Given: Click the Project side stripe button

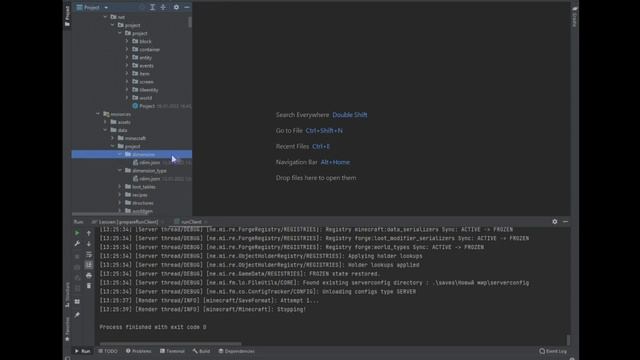Looking at the screenshot, I should [67, 16].
